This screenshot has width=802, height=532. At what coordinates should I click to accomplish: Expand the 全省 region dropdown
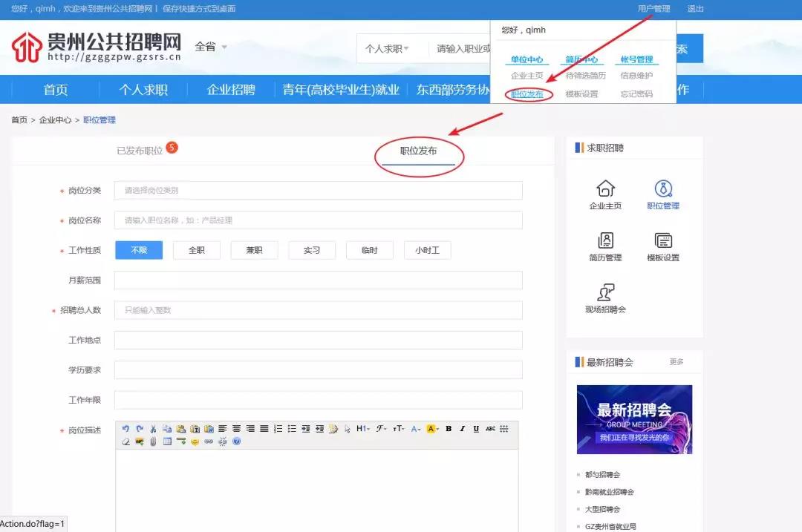[209, 46]
